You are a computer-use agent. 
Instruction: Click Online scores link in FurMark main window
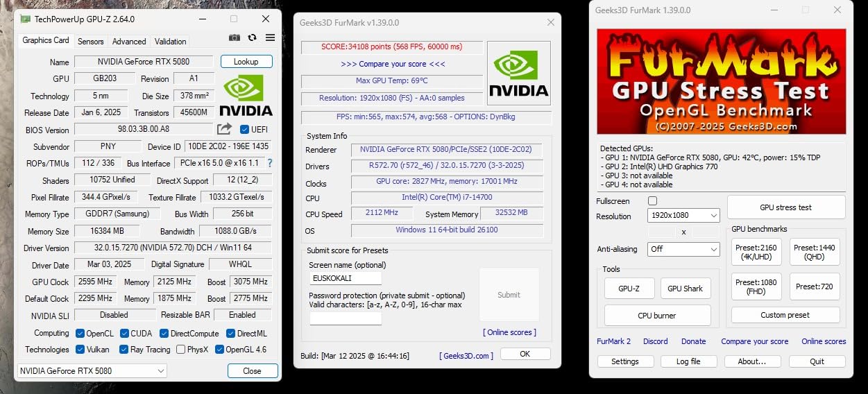(x=824, y=341)
